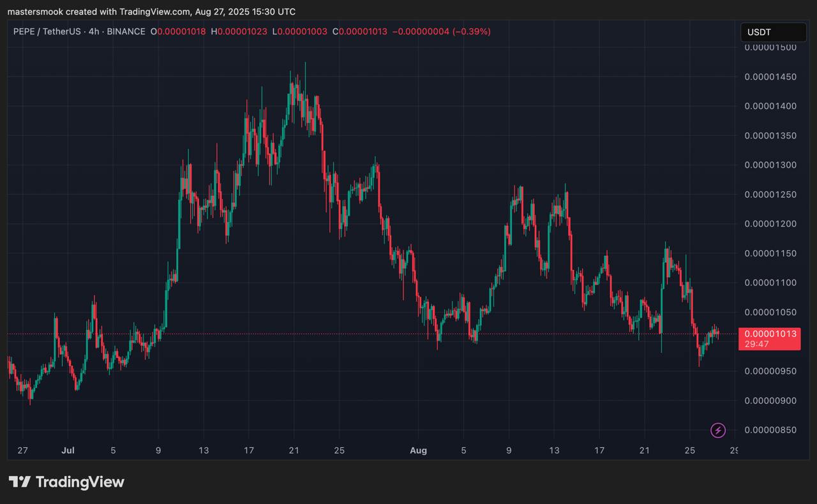The image size is (817, 504).
Task: Click the Aug label on the time axis
Action: pyautogui.click(x=418, y=450)
